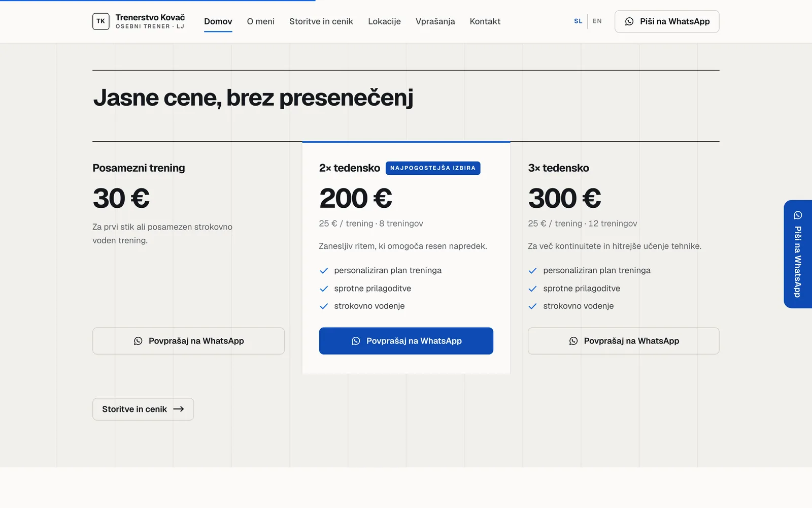Click Piši na WhatsApp header button
The width and height of the screenshot is (812, 508).
[x=667, y=21]
